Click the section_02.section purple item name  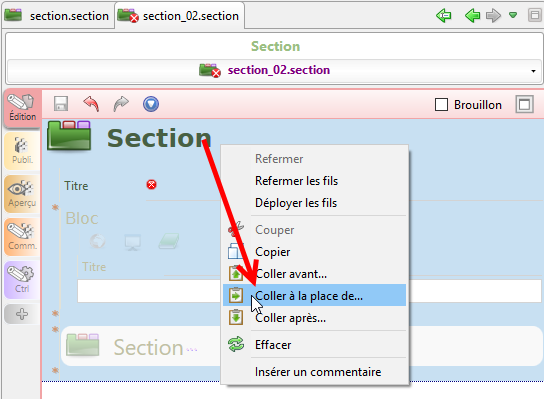click(x=279, y=70)
